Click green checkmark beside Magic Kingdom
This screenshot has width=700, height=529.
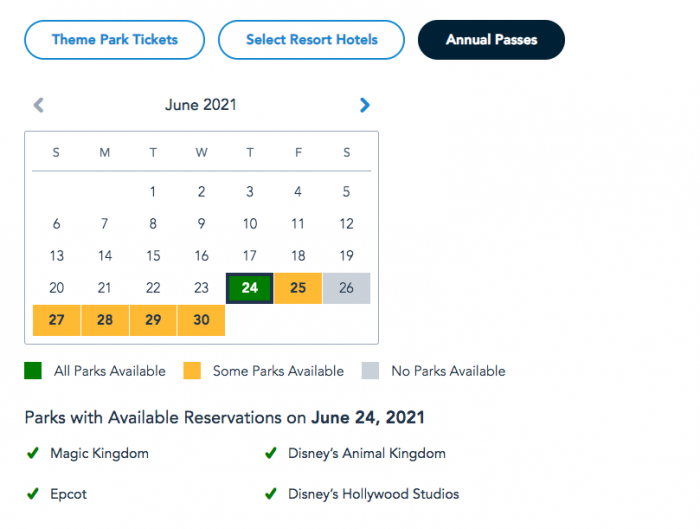pos(33,453)
